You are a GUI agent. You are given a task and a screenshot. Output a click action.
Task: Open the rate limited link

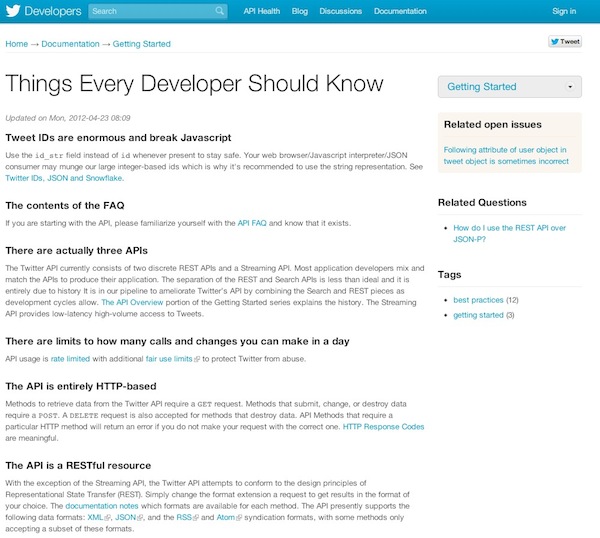coord(70,359)
